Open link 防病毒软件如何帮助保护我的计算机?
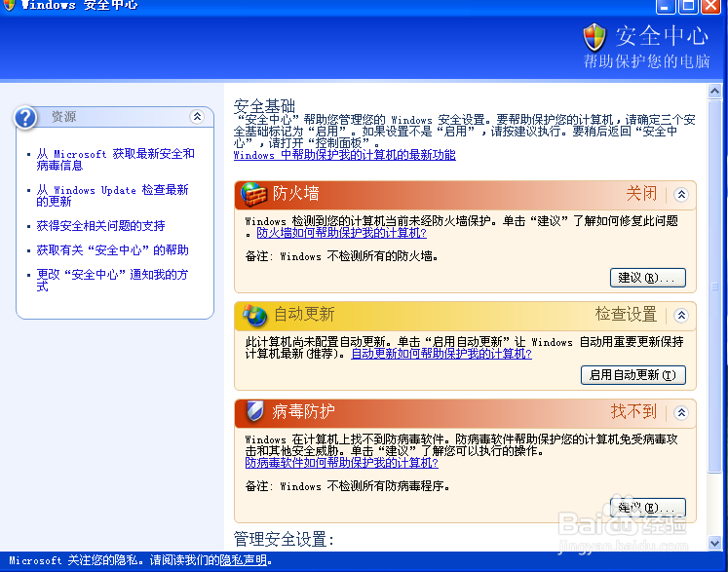 coord(342,463)
